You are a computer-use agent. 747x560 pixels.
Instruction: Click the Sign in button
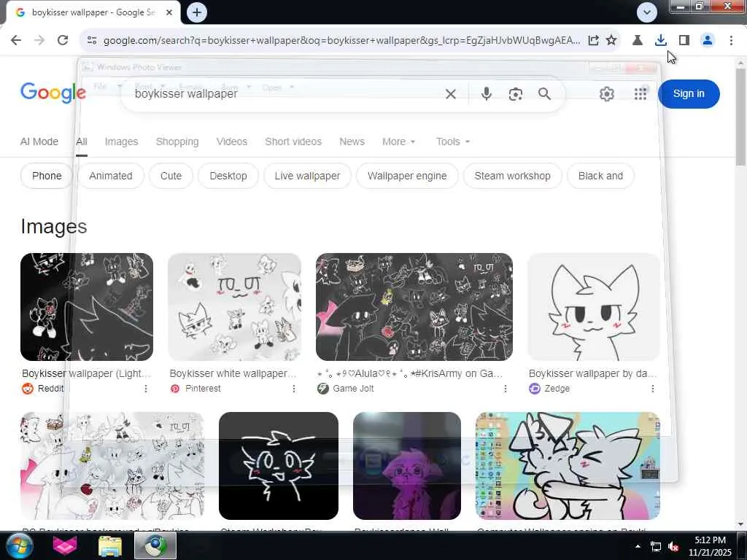(689, 94)
